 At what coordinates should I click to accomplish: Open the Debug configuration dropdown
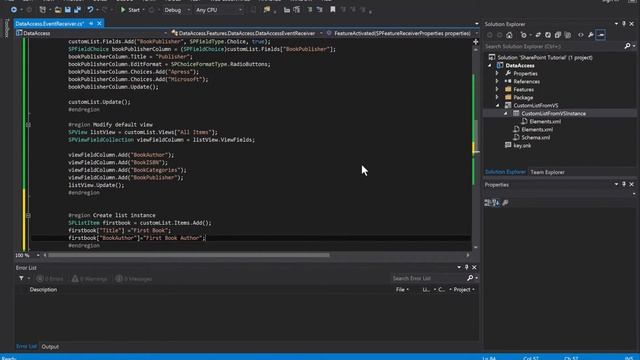[177, 10]
